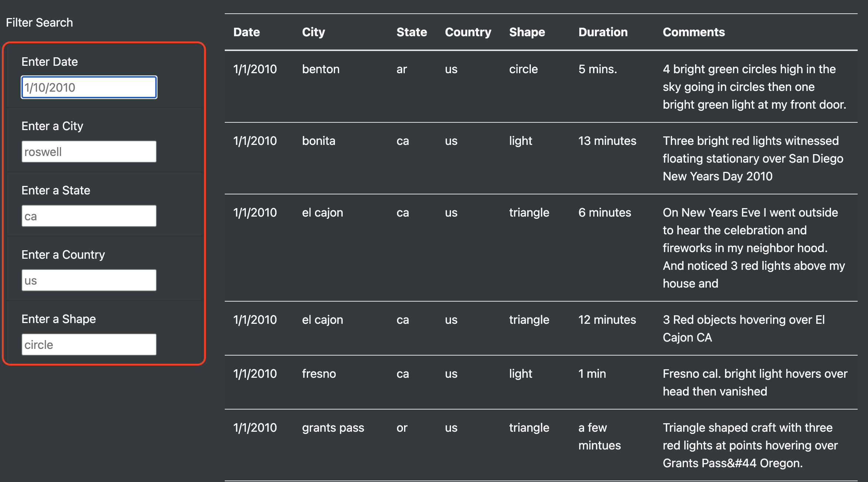Viewport: 868px width, 482px height.
Task: Click the Shape column header
Action: click(527, 32)
